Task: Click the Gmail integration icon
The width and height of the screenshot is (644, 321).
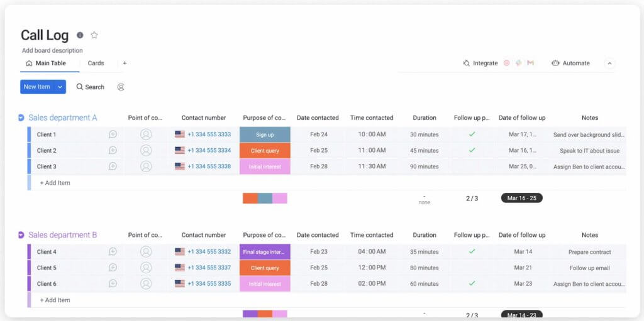Action: click(531, 63)
